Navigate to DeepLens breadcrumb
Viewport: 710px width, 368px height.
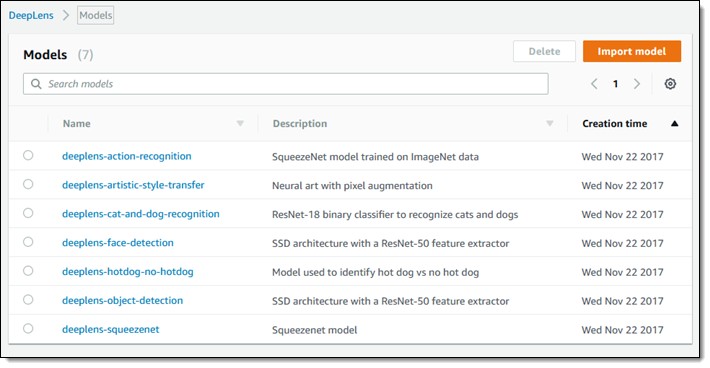31,15
